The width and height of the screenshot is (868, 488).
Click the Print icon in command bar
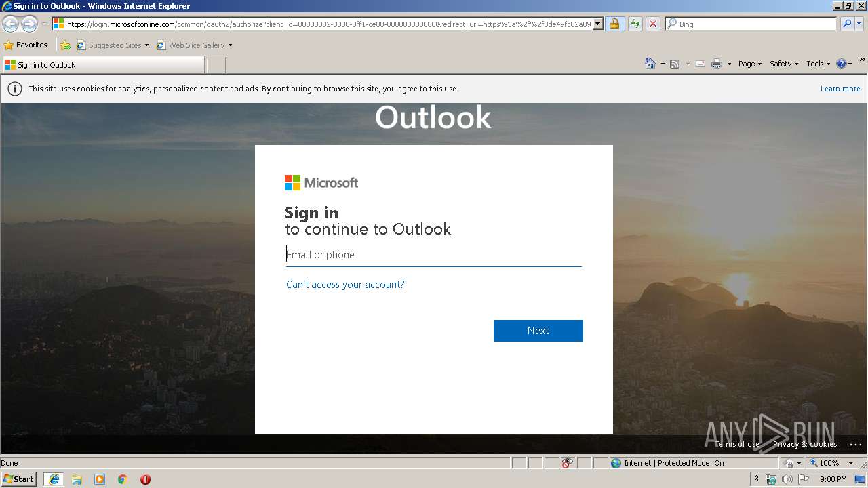click(x=717, y=64)
